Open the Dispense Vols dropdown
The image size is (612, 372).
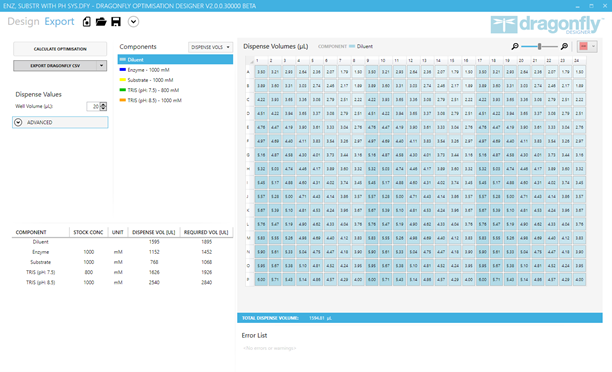click(x=210, y=47)
